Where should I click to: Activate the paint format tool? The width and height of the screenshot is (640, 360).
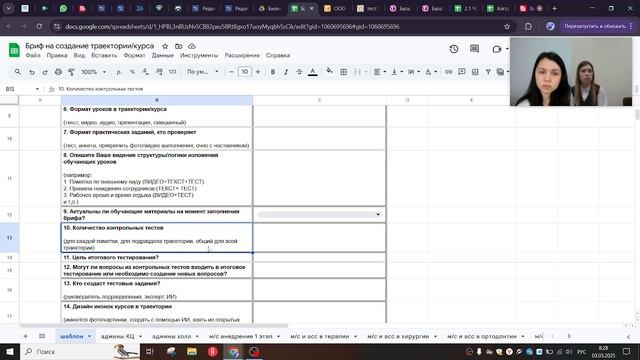[71, 72]
